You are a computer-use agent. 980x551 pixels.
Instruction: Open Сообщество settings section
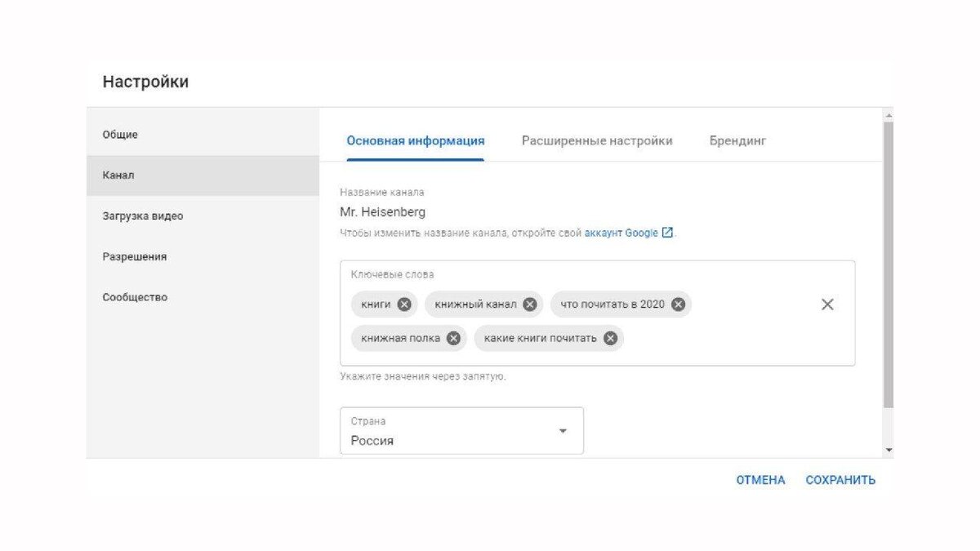click(x=203, y=297)
